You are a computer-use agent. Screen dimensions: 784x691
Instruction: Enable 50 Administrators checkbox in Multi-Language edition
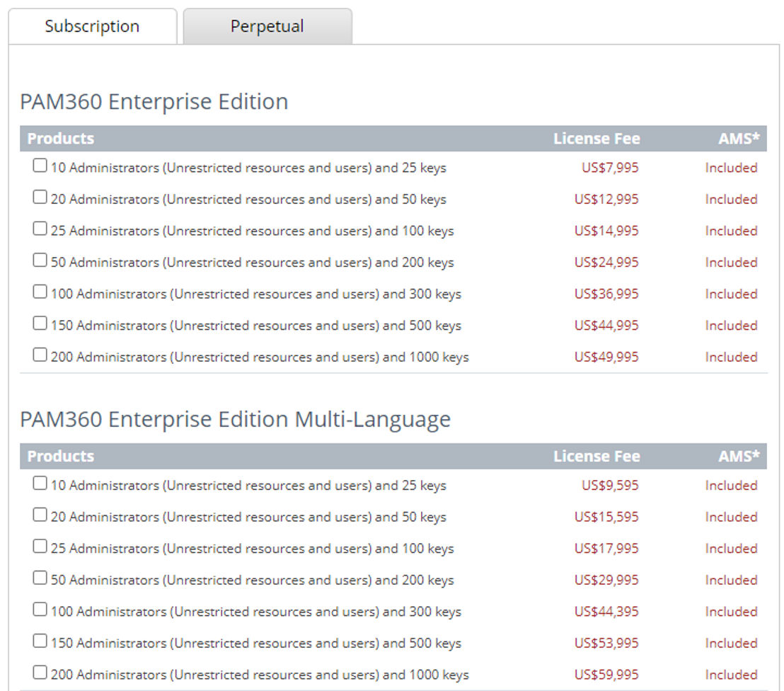click(40, 578)
